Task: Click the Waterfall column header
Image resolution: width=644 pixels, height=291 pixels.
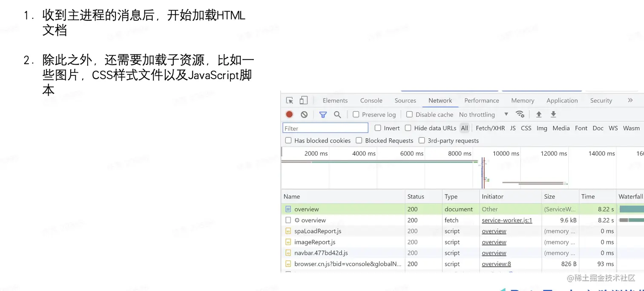Action: pyautogui.click(x=630, y=197)
